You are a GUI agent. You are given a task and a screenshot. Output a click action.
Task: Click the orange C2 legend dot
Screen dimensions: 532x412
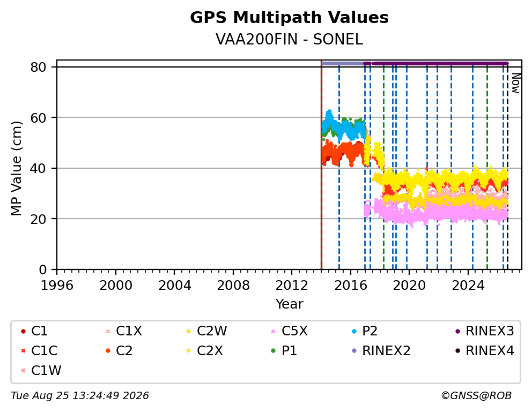click(x=108, y=351)
